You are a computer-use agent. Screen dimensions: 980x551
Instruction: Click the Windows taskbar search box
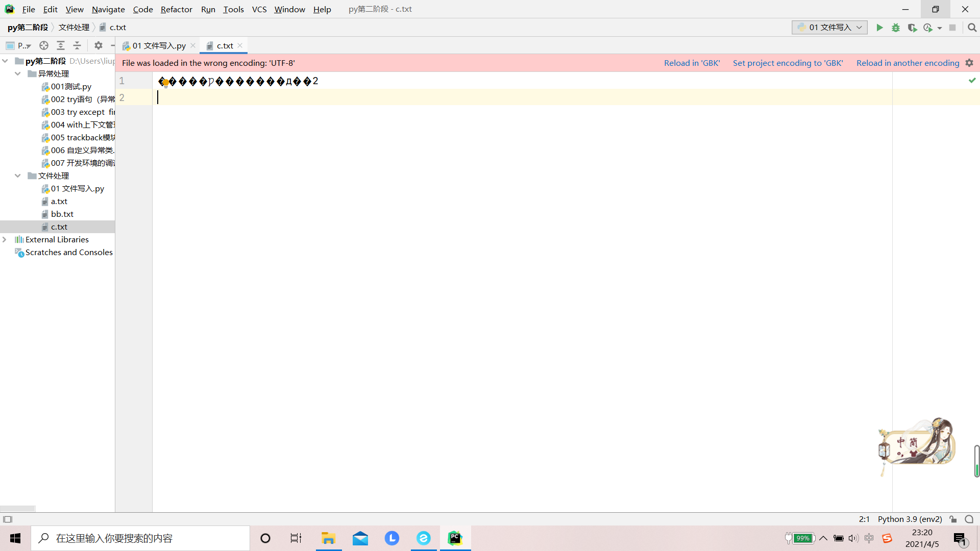click(x=140, y=538)
